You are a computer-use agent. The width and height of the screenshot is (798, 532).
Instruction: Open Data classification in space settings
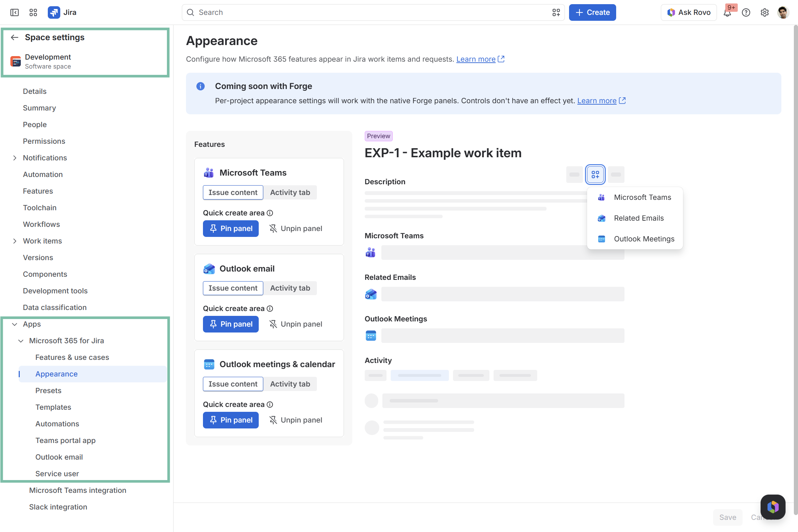click(55, 308)
